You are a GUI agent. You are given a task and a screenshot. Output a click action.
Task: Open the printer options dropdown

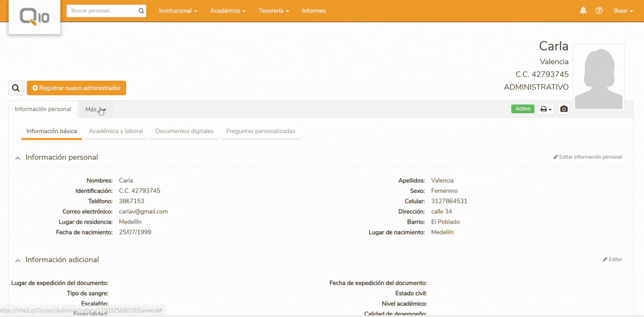546,109
